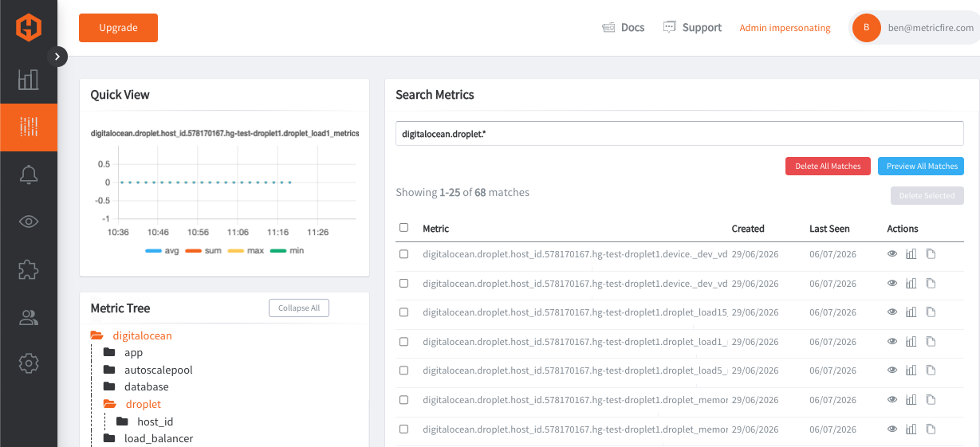This screenshot has height=447, width=980.
Task: Open the Support link
Action: (x=702, y=28)
